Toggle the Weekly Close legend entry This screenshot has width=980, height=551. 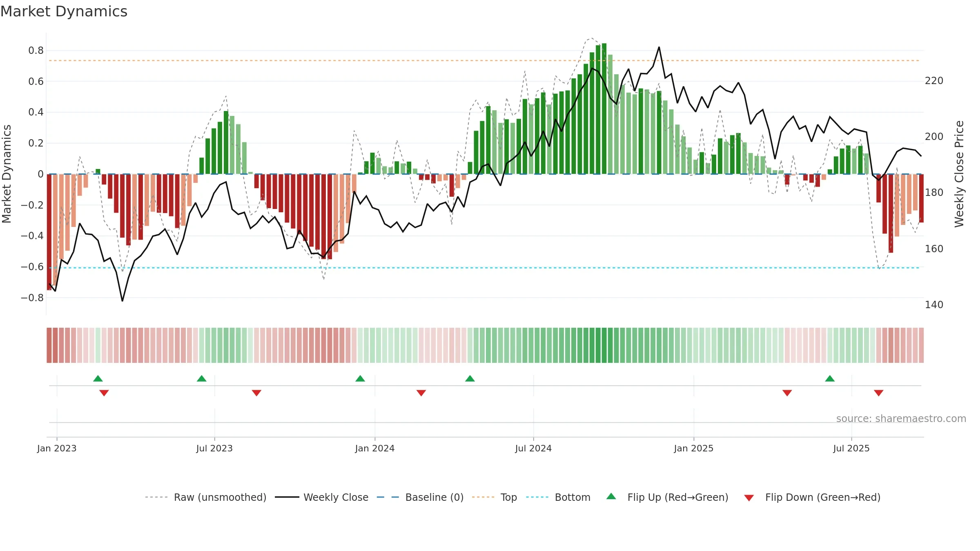tap(322, 497)
